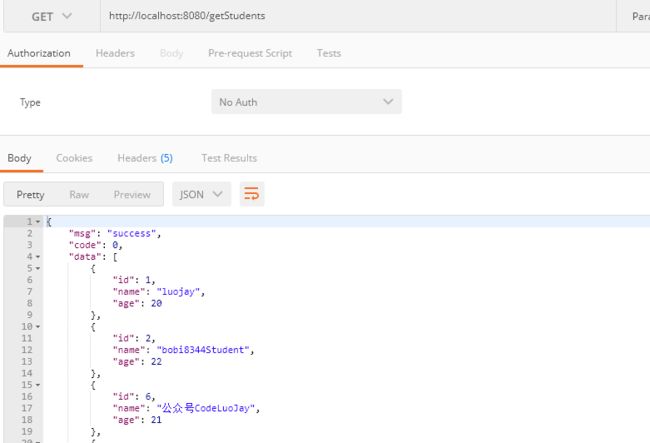Show the response Cookies tab
This screenshot has height=443, width=650.
click(x=74, y=158)
